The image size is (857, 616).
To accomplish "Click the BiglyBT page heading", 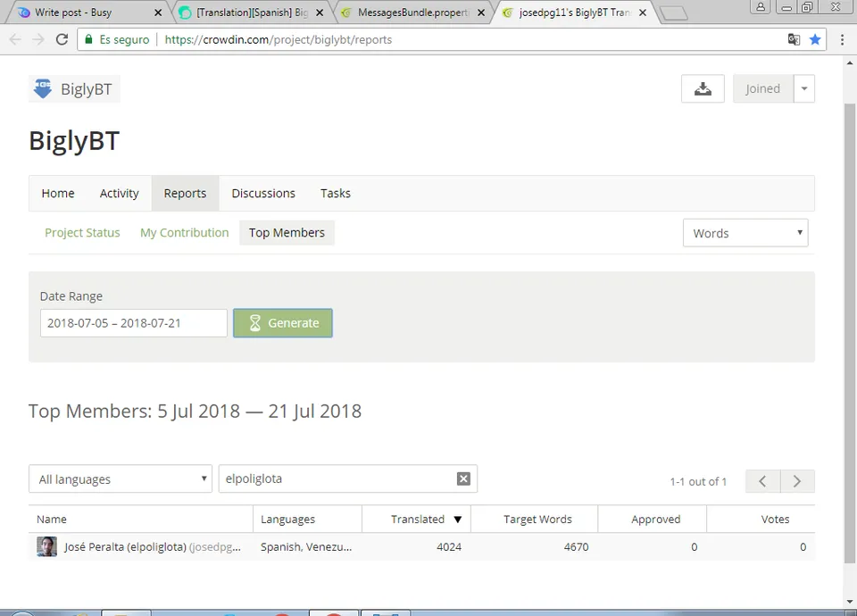I will [74, 141].
